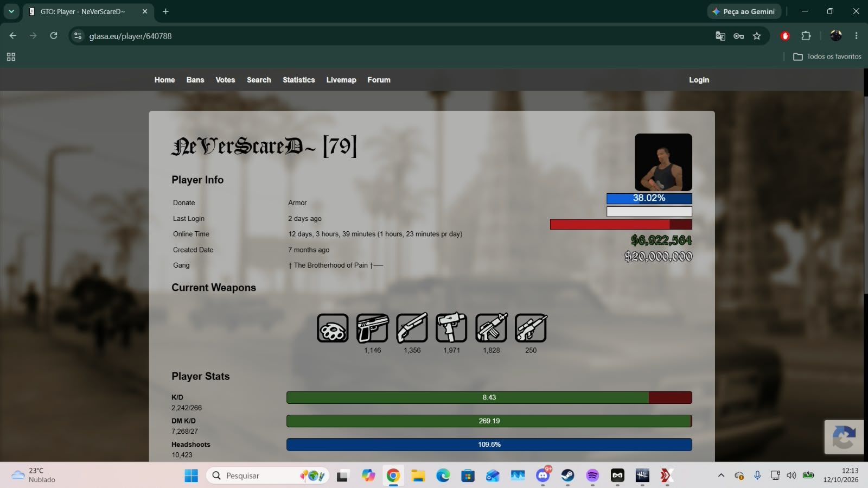Viewport: 868px width, 488px height.
Task: Click the blue 38.02% level progress bar
Action: coord(649,198)
